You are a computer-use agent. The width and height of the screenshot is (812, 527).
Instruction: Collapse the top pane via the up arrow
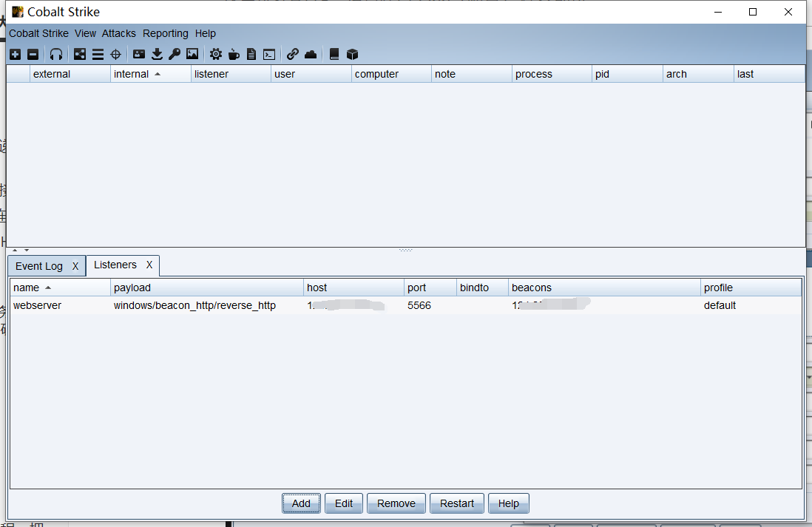point(15,250)
